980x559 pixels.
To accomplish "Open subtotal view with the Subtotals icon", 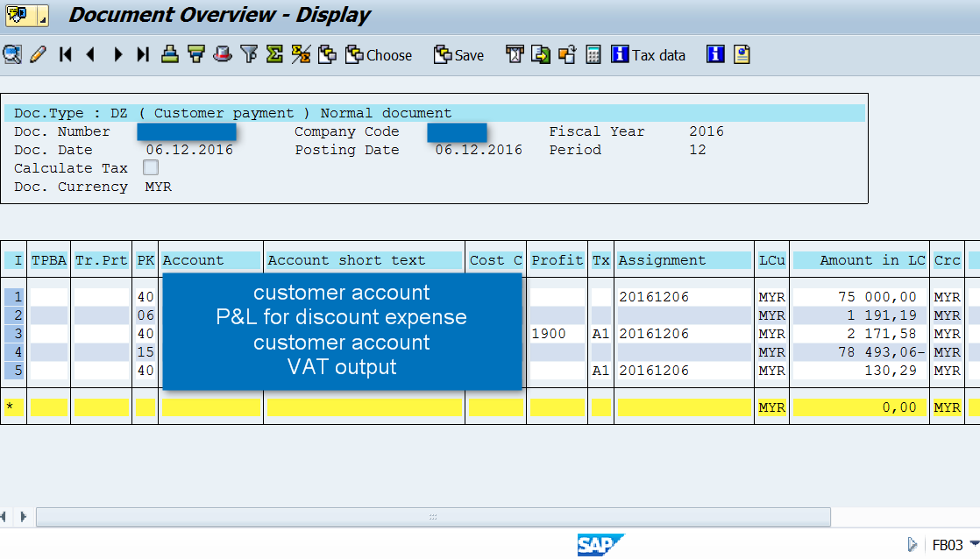I will pyautogui.click(x=300, y=54).
